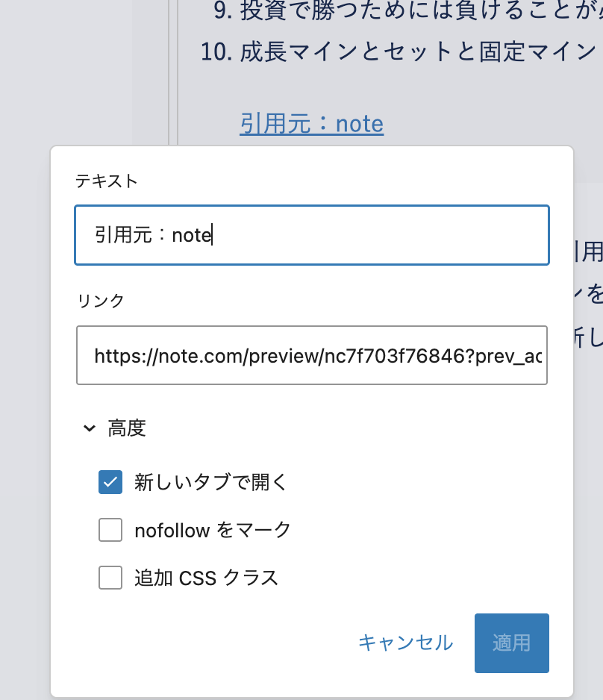Tick the 追加 CSS クラス checkbox
Viewport: 603px width, 700px height.
tap(110, 578)
